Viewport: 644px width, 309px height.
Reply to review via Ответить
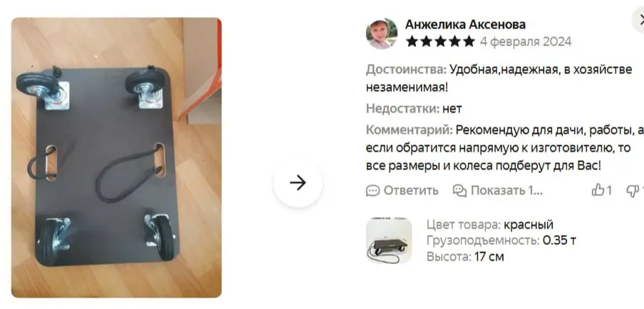(411, 191)
